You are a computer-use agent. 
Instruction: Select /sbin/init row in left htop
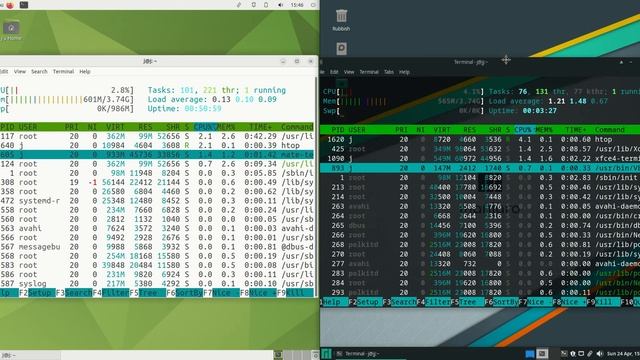coord(157,173)
